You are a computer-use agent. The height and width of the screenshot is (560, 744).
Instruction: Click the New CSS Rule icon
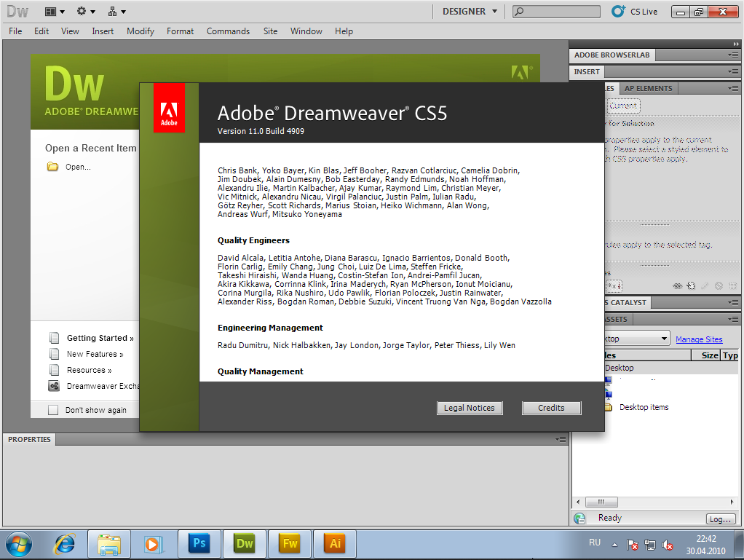(690, 286)
